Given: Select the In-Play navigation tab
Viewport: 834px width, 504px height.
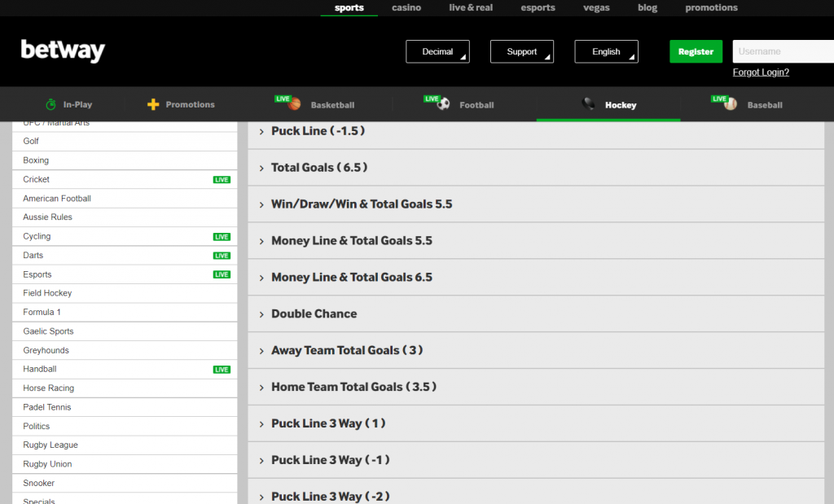Looking at the screenshot, I should [69, 105].
